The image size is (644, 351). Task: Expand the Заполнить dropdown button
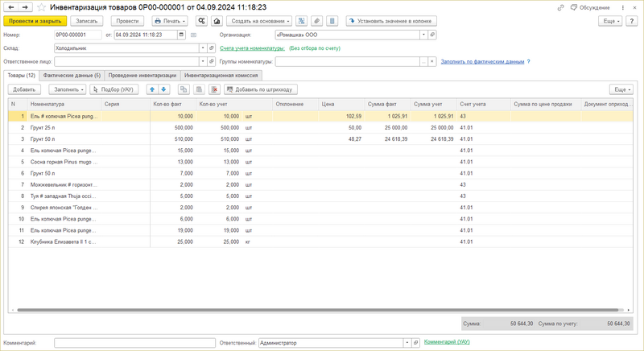68,89
